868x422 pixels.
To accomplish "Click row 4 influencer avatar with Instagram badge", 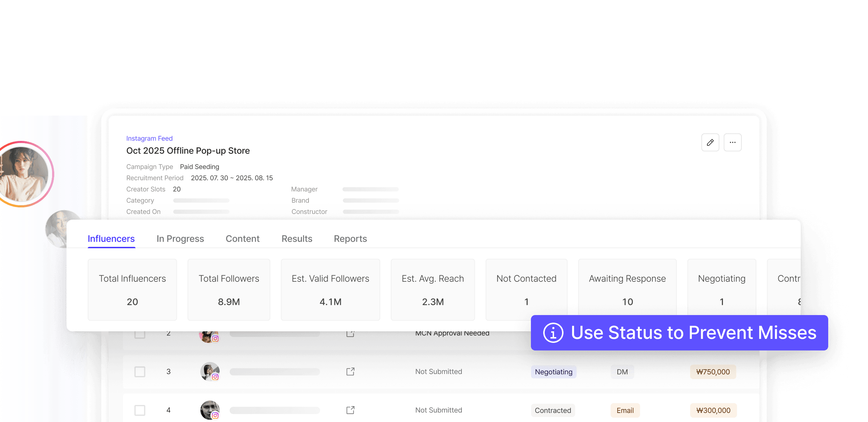I will pos(210,410).
